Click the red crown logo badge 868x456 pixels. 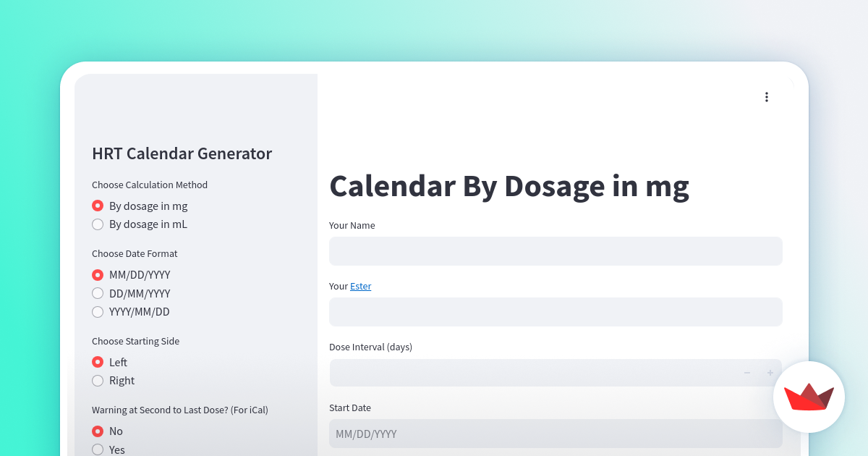[x=809, y=397]
